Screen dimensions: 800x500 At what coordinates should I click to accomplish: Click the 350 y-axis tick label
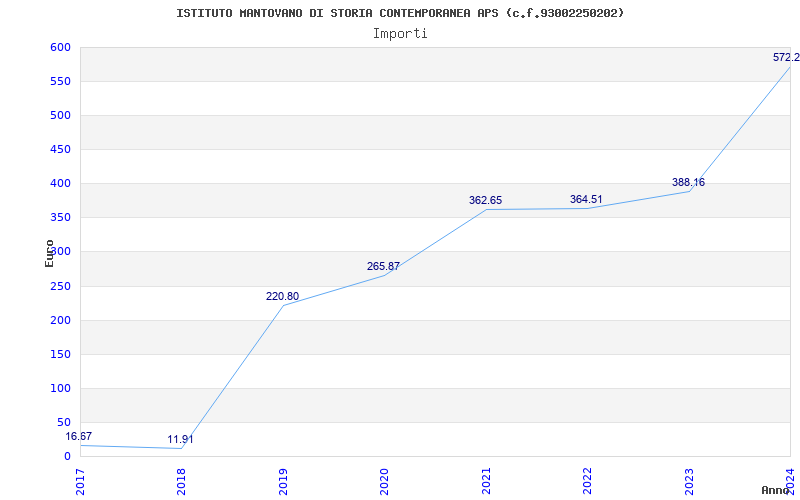coord(60,217)
